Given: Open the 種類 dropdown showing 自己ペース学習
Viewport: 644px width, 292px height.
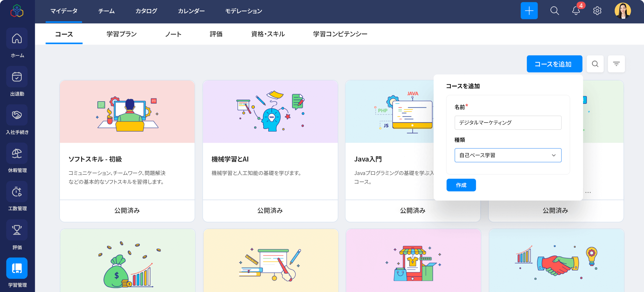Looking at the screenshot, I should [508, 155].
